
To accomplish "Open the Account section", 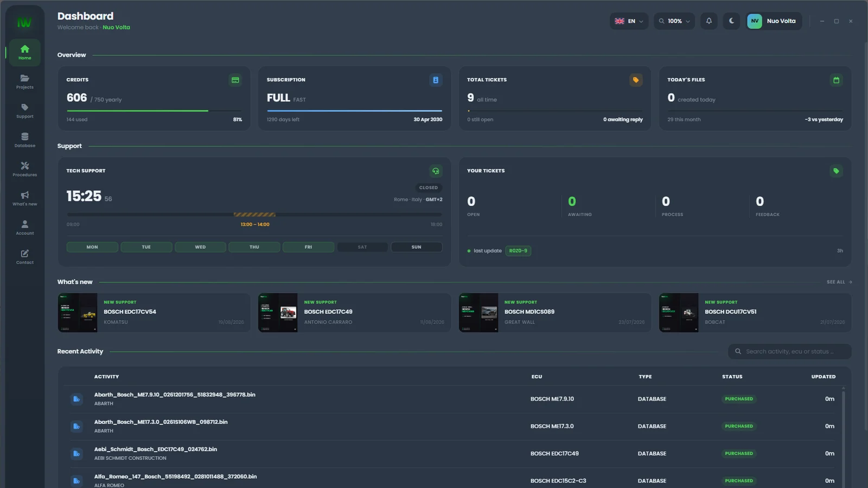I will [x=25, y=228].
